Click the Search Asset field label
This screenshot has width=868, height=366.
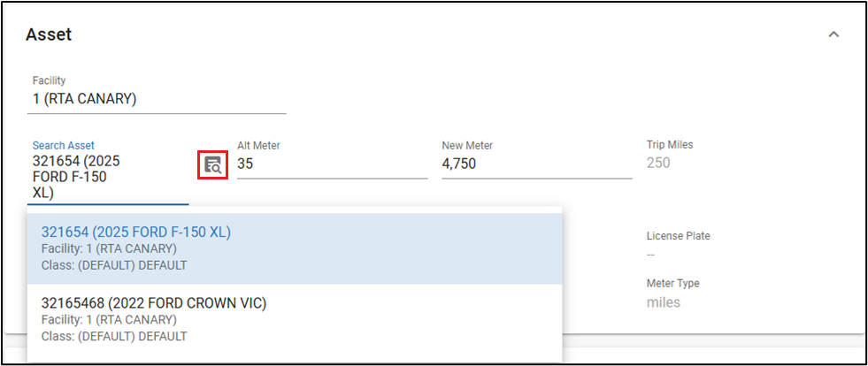click(x=64, y=145)
